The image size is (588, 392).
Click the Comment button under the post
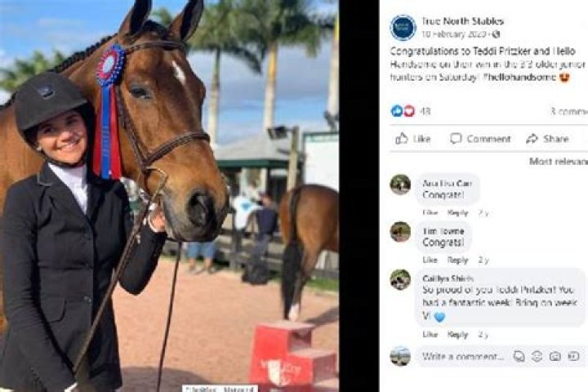[x=480, y=139]
